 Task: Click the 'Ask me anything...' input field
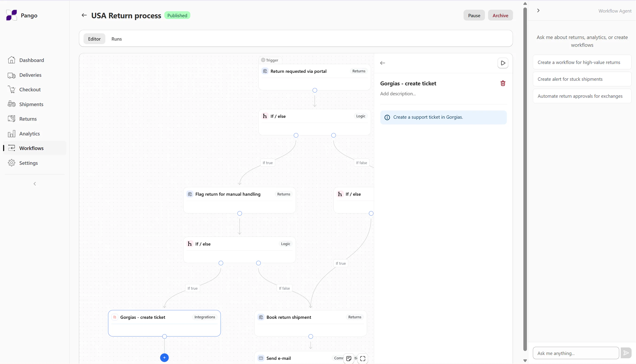(576, 353)
